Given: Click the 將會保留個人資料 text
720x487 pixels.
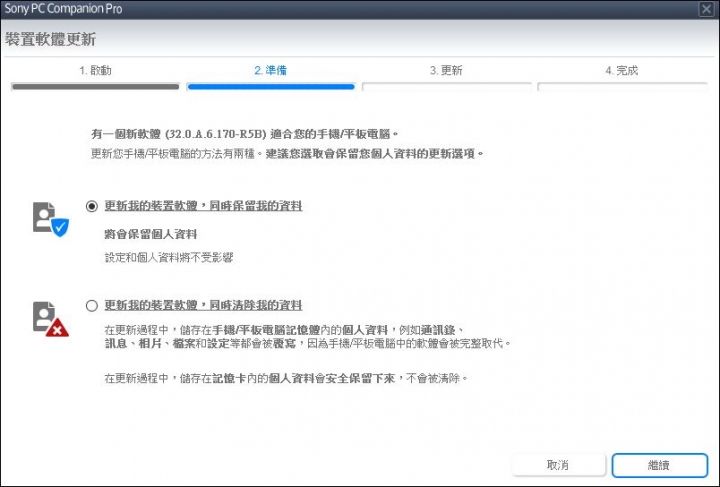Looking at the screenshot, I should (151, 234).
